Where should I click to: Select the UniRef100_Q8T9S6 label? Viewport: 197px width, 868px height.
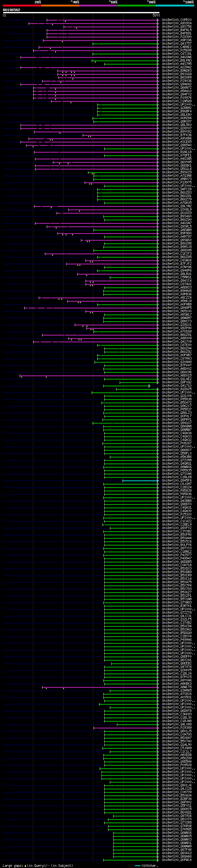[177, 816]
